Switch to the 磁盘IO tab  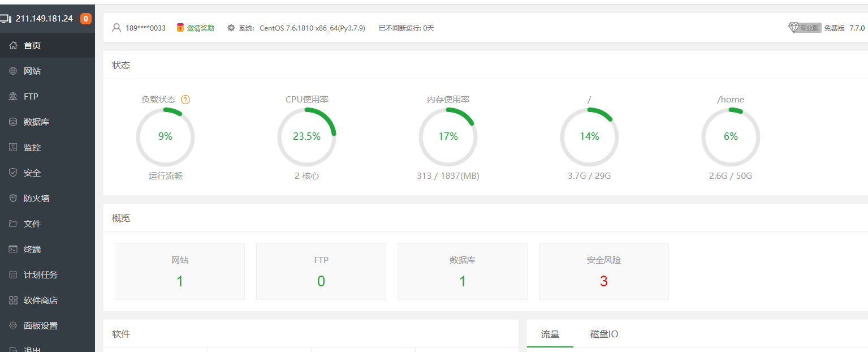click(604, 334)
